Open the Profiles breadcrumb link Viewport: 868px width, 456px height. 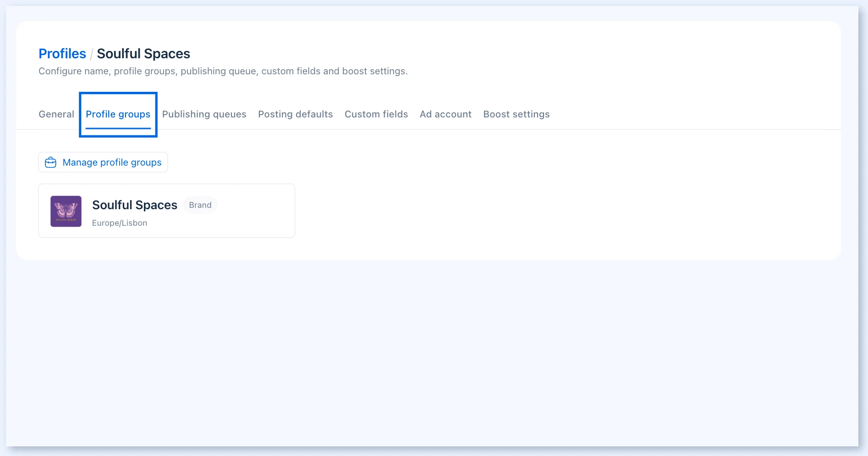pos(62,54)
